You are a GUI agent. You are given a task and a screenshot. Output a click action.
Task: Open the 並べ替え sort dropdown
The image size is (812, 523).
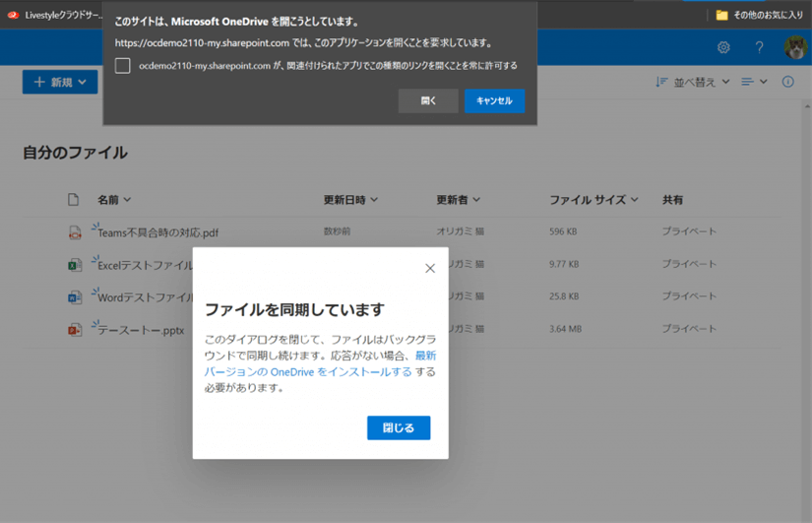pyautogui.click(x=693, y=82)
